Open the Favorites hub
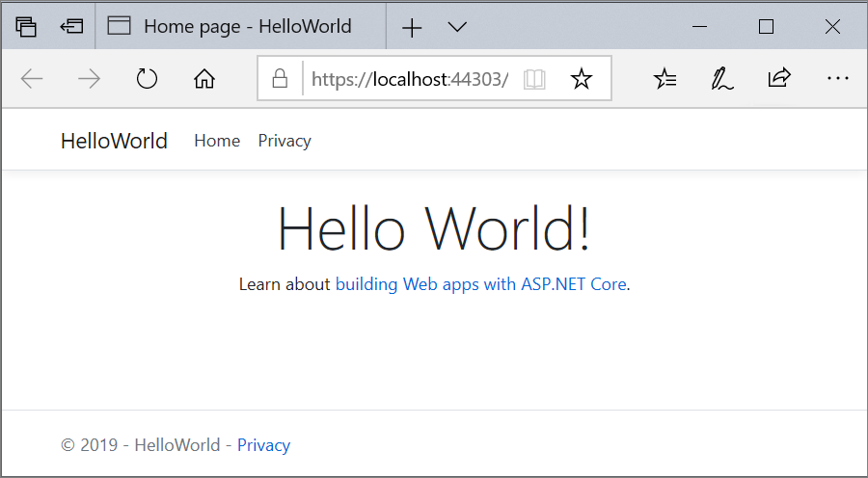 pos(665,79)
